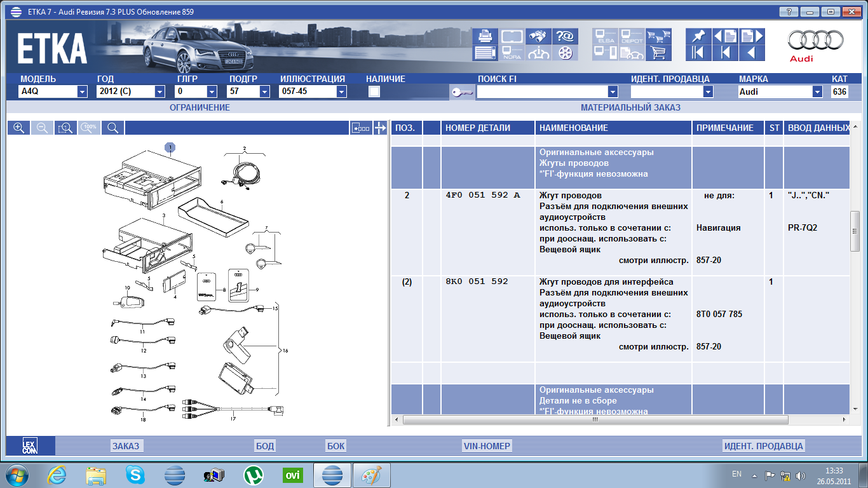The image size is (868, 488).
Task: Click the БОК button
Action: click(x=336, y=446)
